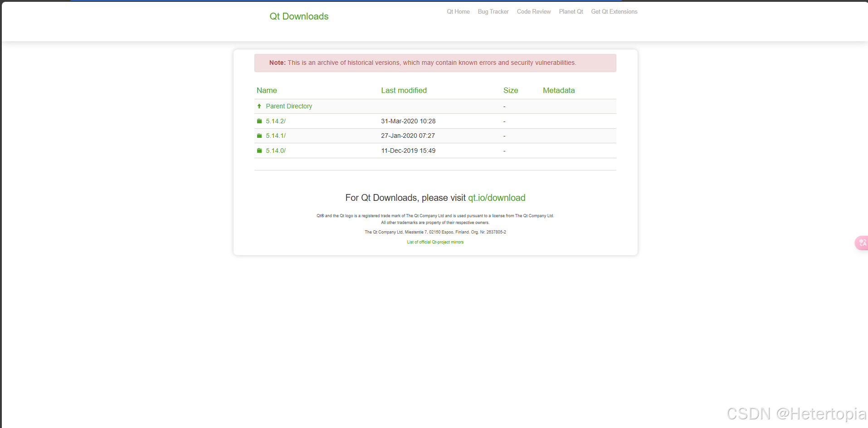868x428 pixels.
Task: Visit Planet Qt from the navigation bar
Action: (571, 12)
